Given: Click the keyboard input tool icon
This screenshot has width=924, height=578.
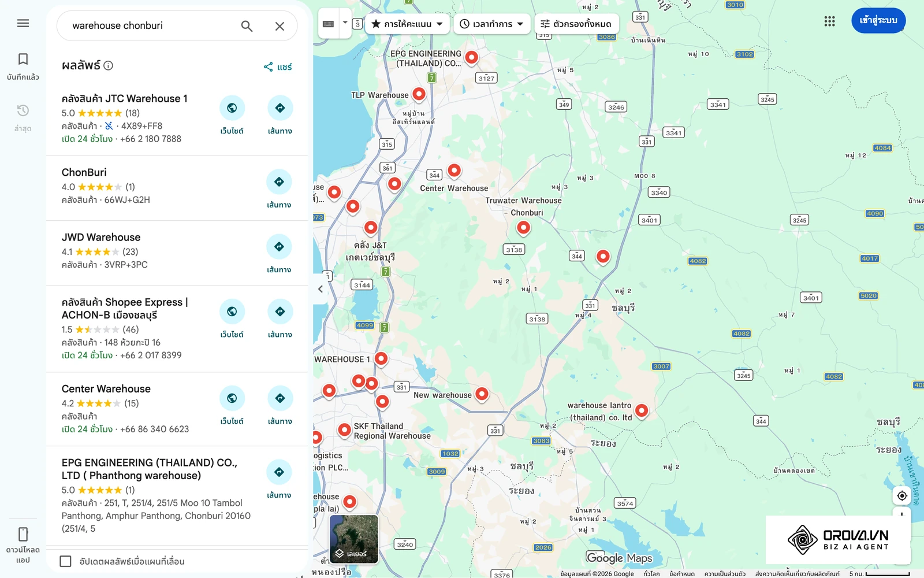Looking at the screenshot, I should pyautogui.click(x=328, y=24).
